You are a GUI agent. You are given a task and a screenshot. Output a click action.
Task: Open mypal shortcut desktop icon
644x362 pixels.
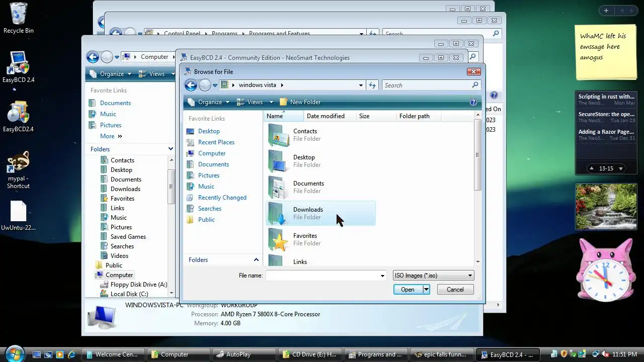click(19, 170)
